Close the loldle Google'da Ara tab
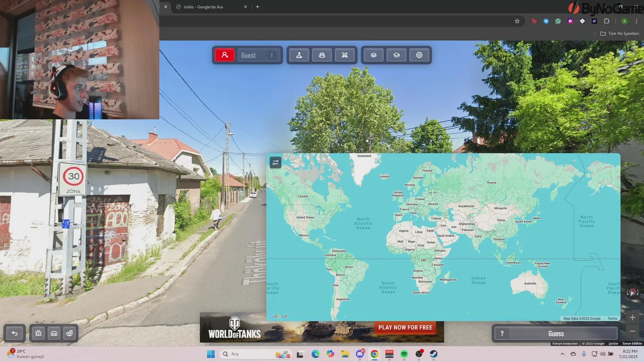The width and height of the screenshot is (644, 362). click(246, 7)
